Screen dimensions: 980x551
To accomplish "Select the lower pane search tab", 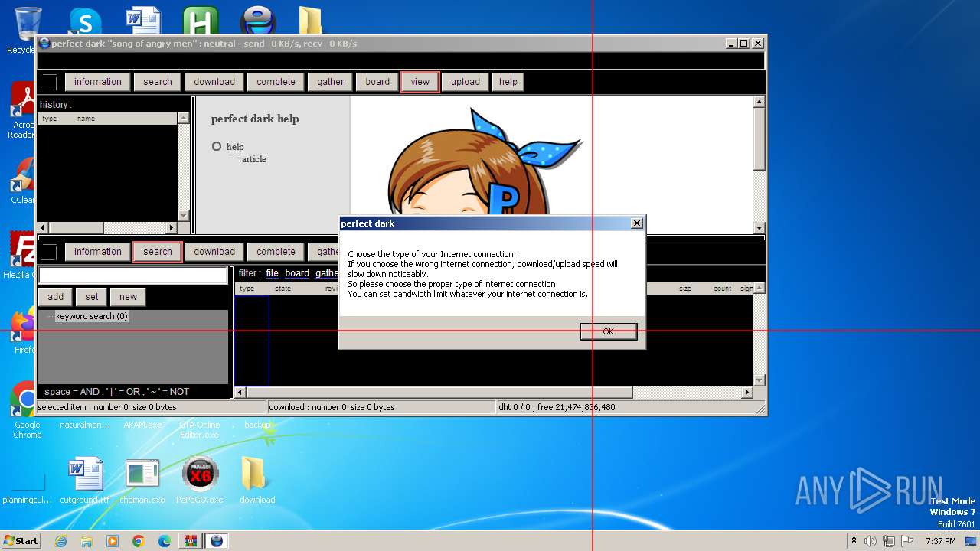I will pyautogui.click(x=158, y=252).
